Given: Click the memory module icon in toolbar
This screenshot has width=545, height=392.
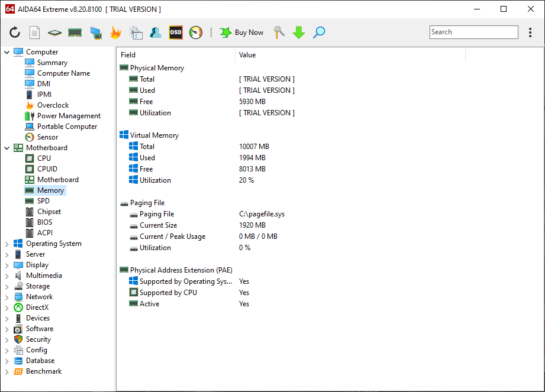Looking at the screenshot, I should (75, 33).
